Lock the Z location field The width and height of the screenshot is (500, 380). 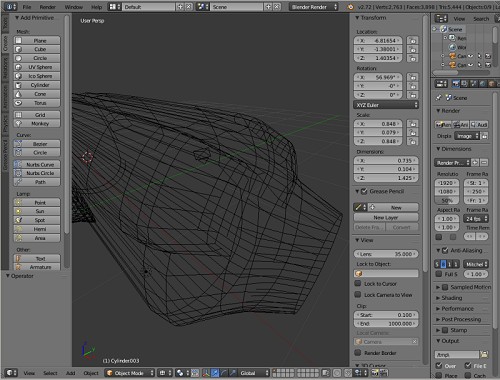click(x=413, y=58)
